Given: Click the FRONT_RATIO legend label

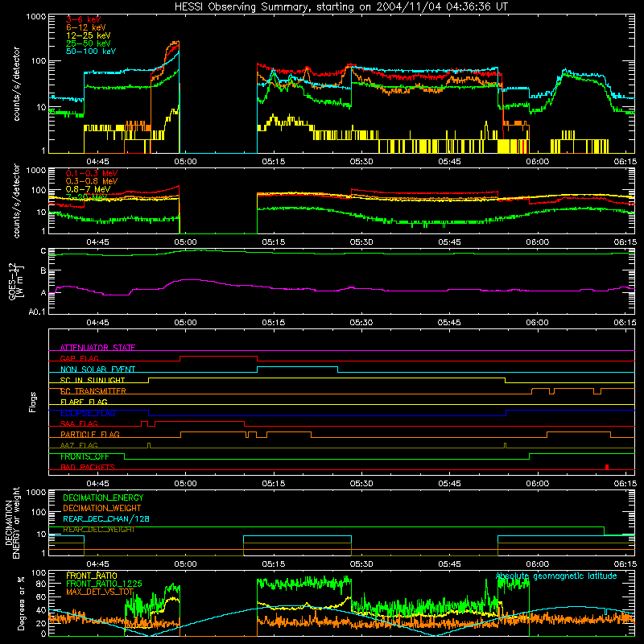Looking at the screenshot, I should pos(92,576).
